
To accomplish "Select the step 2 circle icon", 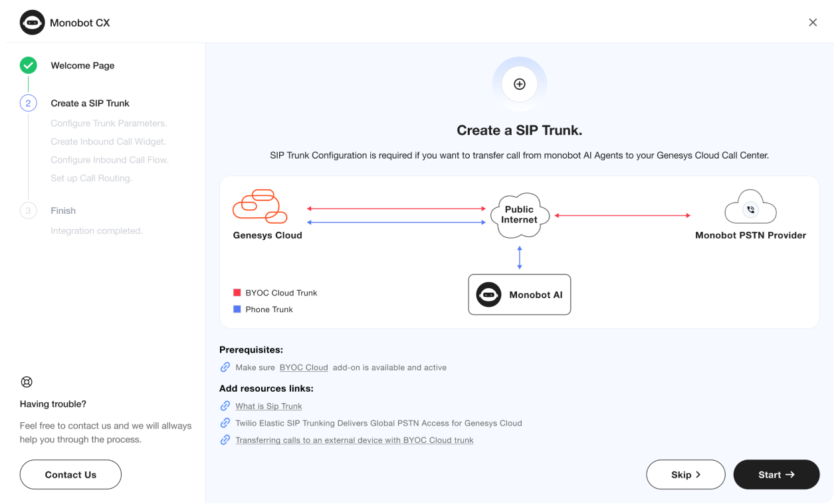I will click(28, 103).
